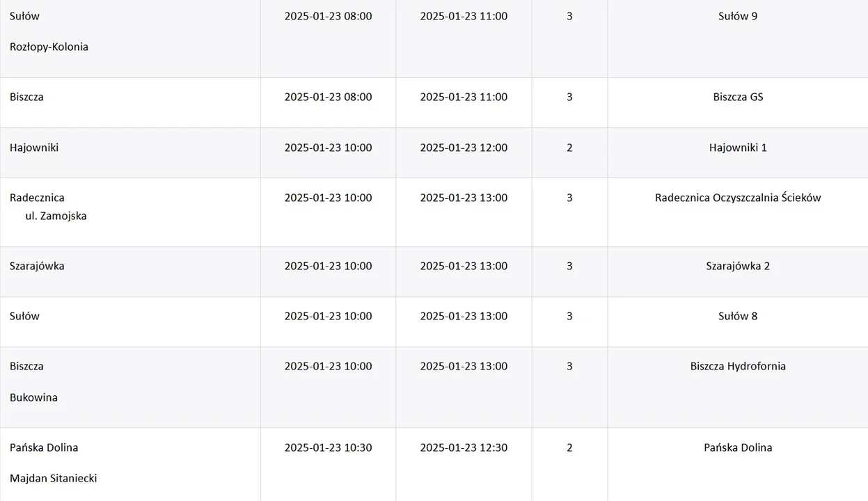Select the ul. Zamojska street entry
868x501 pixels.
click(x=56, y=216)
